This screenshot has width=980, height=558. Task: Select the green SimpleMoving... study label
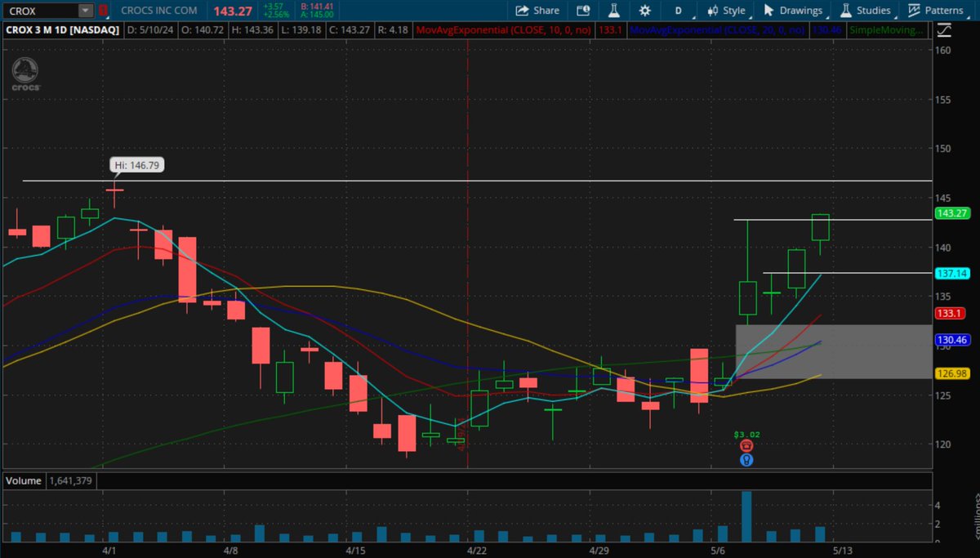coord(888,30)
